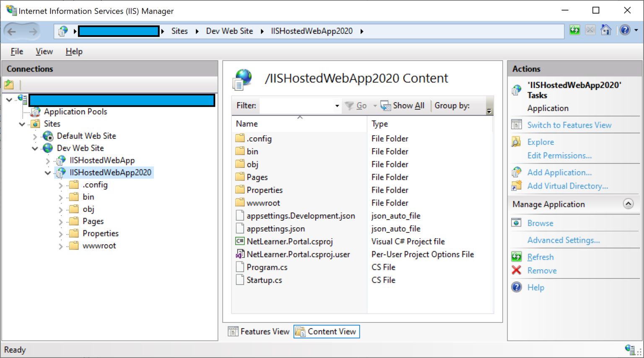Image resolution: width=644 pixels, height=358 pixels.
Task: Open the View menu
Action: [44, 52]
